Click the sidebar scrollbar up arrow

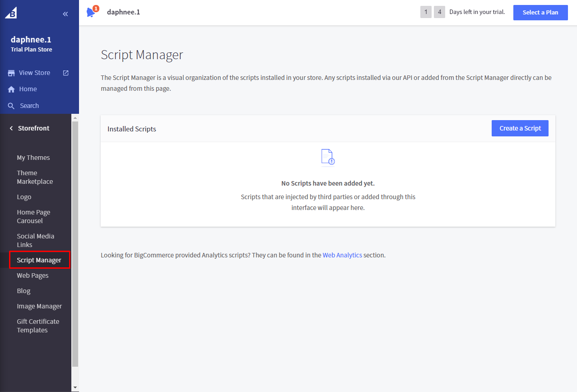[x=75, y=117]
